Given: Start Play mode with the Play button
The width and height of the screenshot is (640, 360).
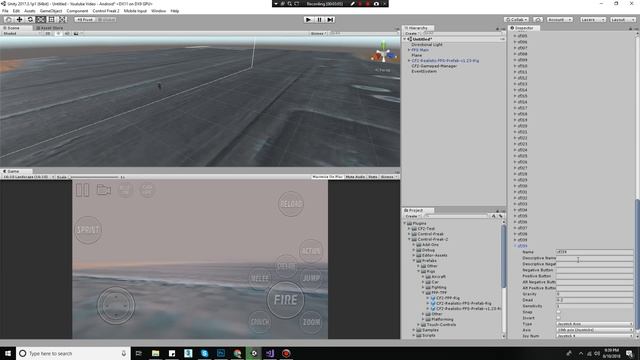Looking at the screenshot, I should click(x=308, y=20).
